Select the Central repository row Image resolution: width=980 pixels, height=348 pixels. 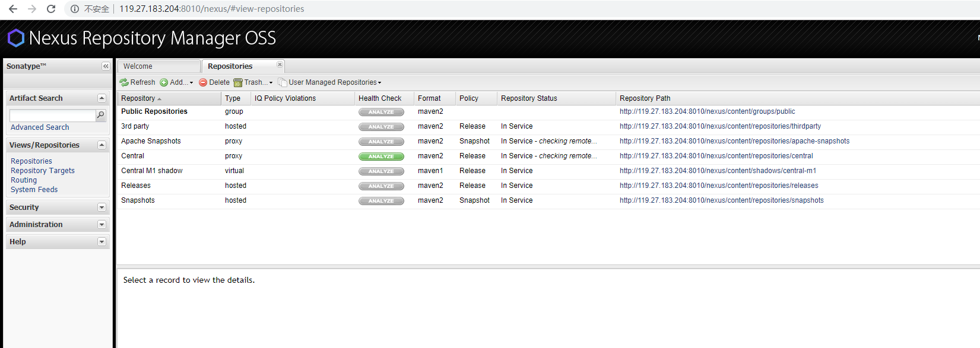(548, 156)
